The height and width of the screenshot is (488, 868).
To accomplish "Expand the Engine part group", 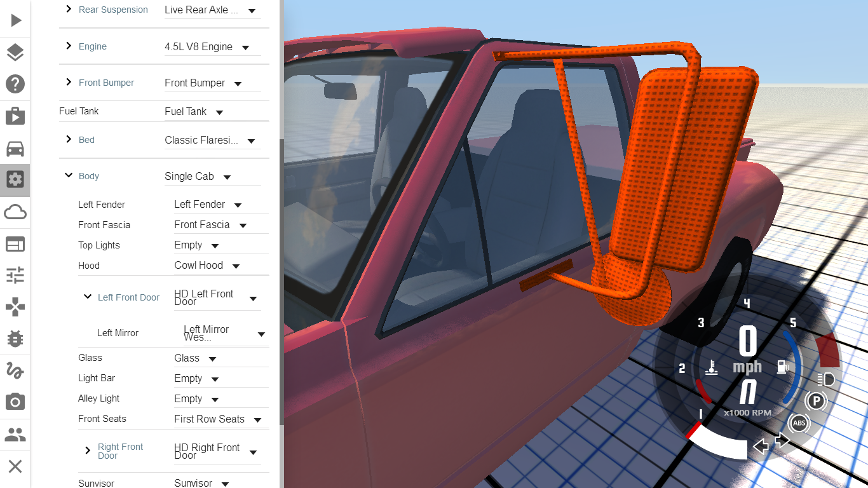I will (69, 46).
